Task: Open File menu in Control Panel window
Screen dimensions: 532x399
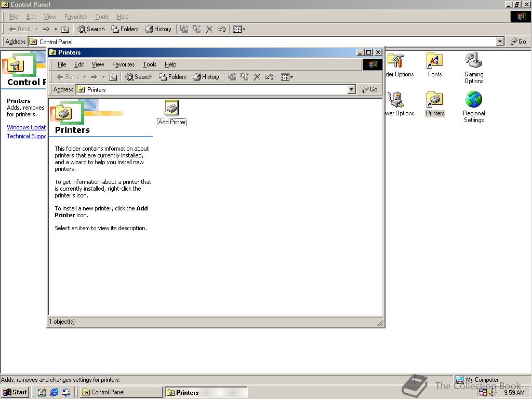Action: tap(14, 17)
